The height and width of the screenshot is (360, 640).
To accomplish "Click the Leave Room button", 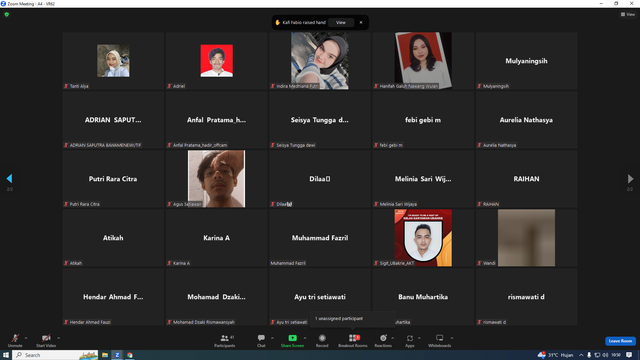I will coord(620,341).
